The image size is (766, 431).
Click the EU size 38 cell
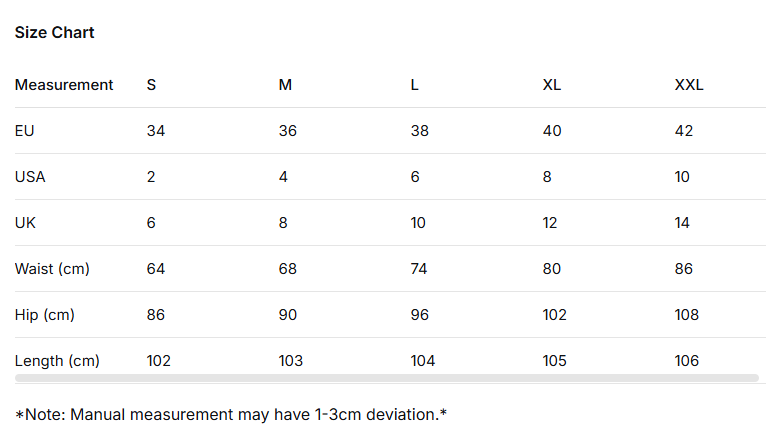coord(419,131)
